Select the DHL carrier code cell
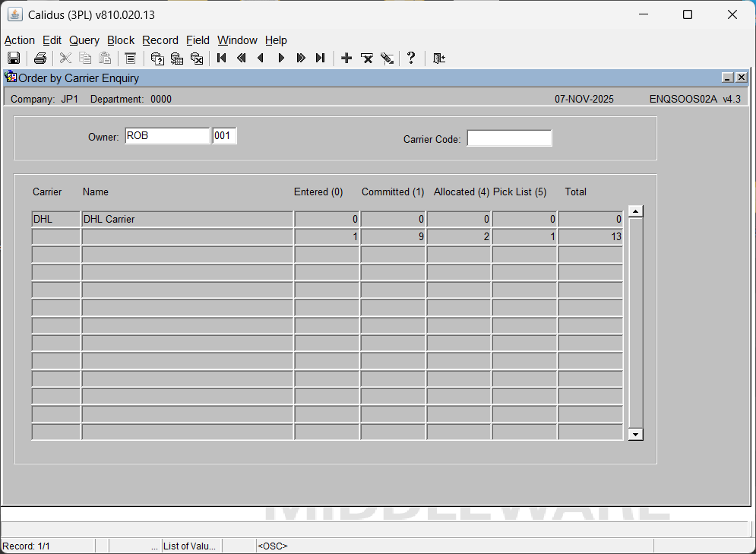The width and height of the screenshot is (756, 554). click(x=55, y=219)
